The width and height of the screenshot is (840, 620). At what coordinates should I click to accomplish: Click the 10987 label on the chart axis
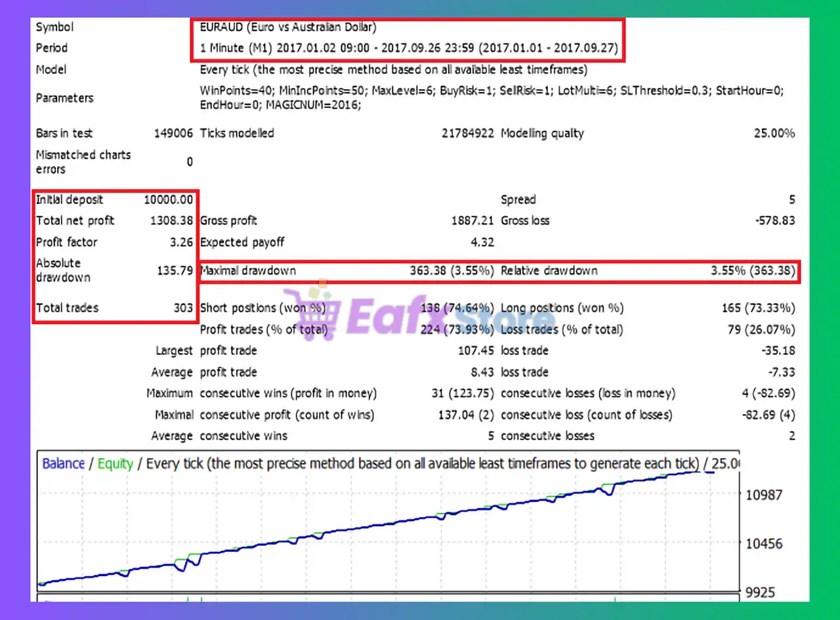click(765, 495)
